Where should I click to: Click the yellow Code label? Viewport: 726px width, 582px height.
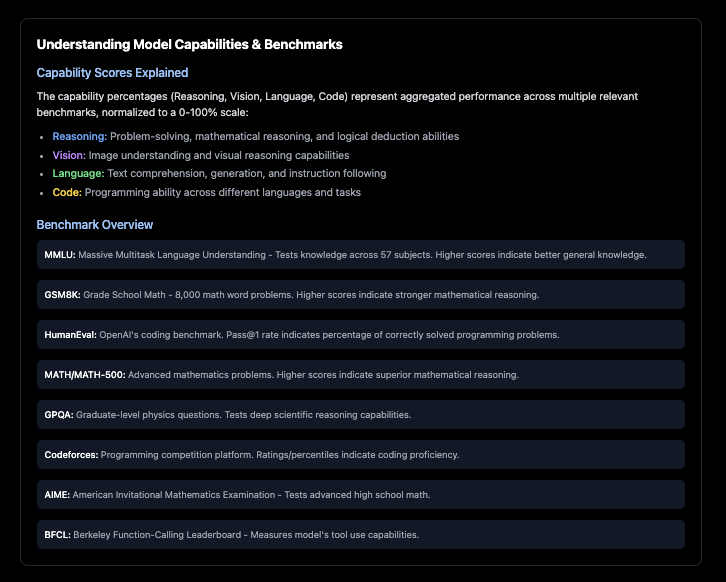tap(67, 192)
